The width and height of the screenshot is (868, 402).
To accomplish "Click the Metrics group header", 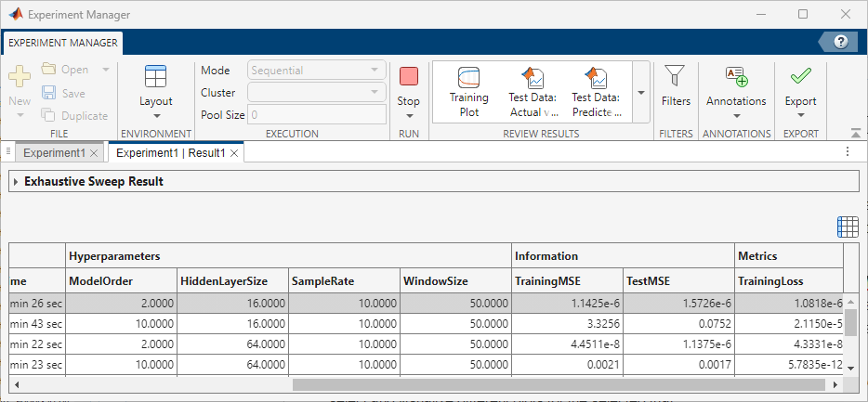I will click(x=789, y=256).
